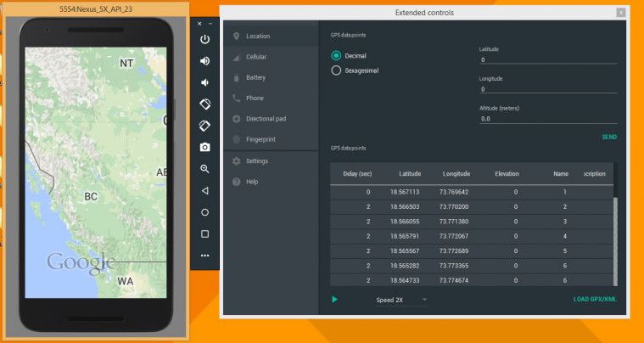The image size is (644, 343).
Task: Open the Directional pad section
Action: point(271,119)
